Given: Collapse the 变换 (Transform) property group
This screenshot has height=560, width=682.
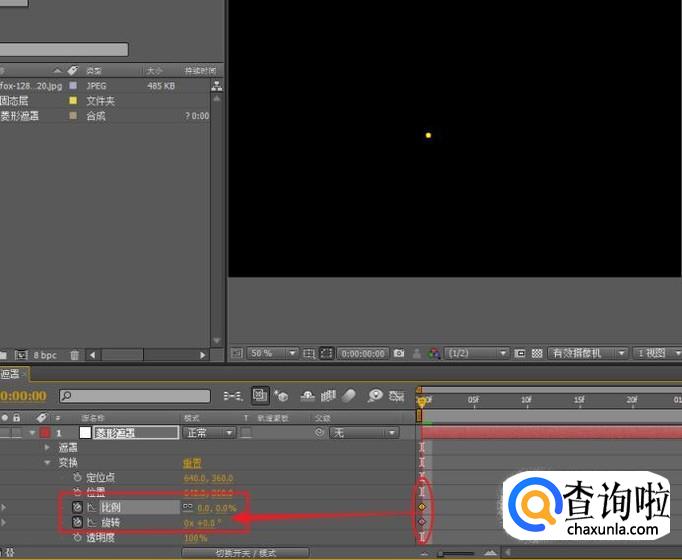Looking at the screenshot, I should coord(47,462).
